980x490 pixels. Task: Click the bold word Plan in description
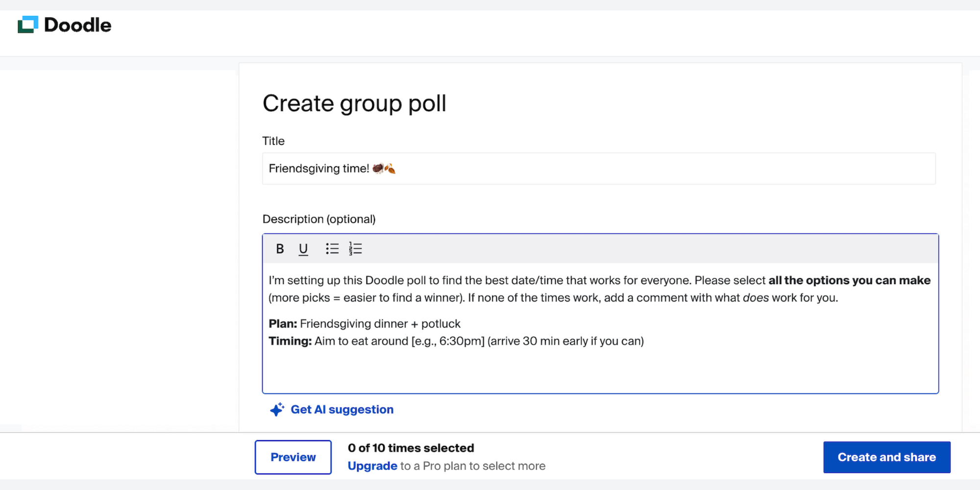click(283, 323)
